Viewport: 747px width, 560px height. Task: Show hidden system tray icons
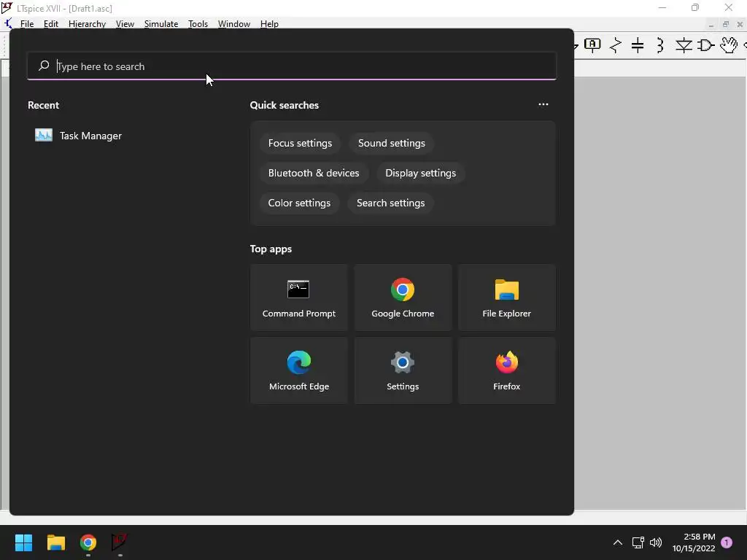pyautogui.click(x=617, y=542)
